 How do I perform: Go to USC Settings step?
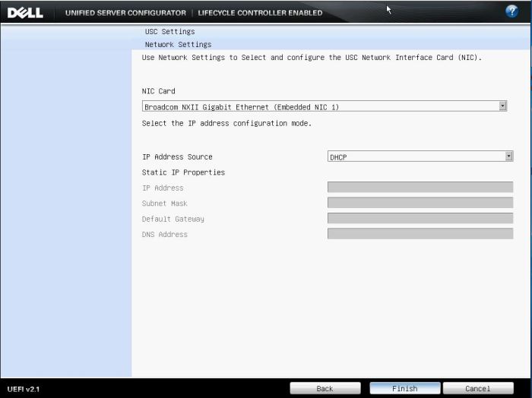click(169, 32)
